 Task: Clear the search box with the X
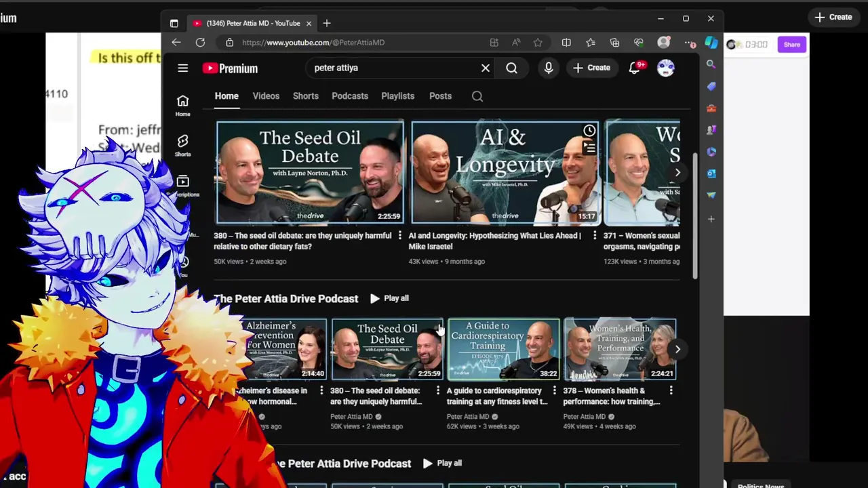click(x=486, y=68)
